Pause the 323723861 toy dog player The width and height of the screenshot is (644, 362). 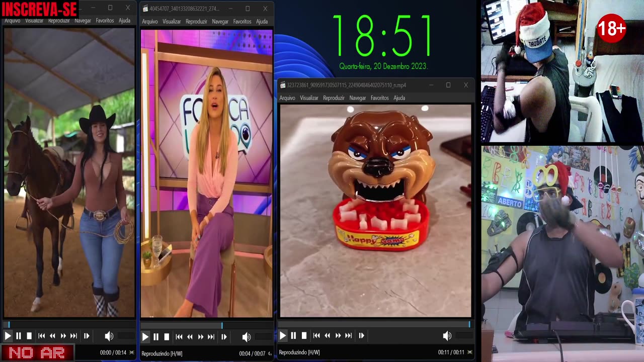click(293, 335)
